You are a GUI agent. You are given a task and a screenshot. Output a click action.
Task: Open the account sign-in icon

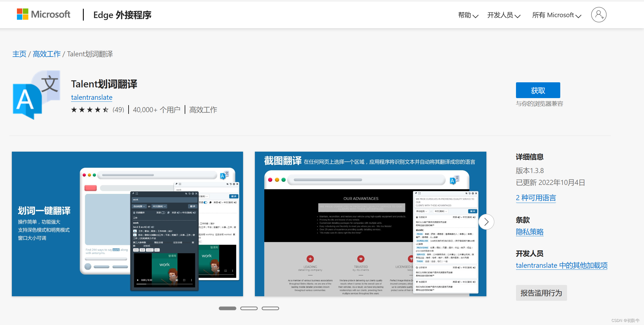[x=599, y=14]
